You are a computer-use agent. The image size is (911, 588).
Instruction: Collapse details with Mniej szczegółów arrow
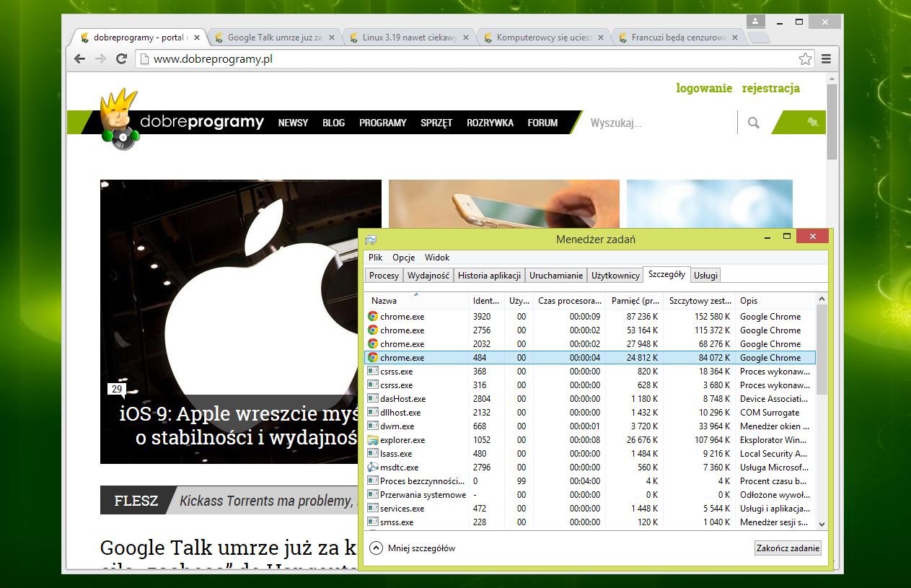pos(376,548)
